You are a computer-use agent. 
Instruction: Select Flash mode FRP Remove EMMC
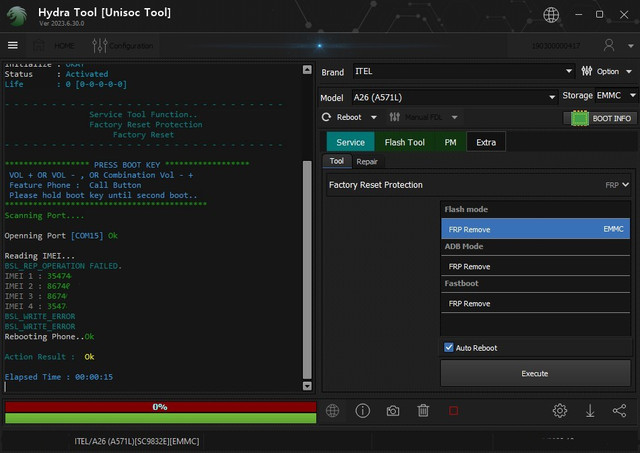click(x=536, y=229)
